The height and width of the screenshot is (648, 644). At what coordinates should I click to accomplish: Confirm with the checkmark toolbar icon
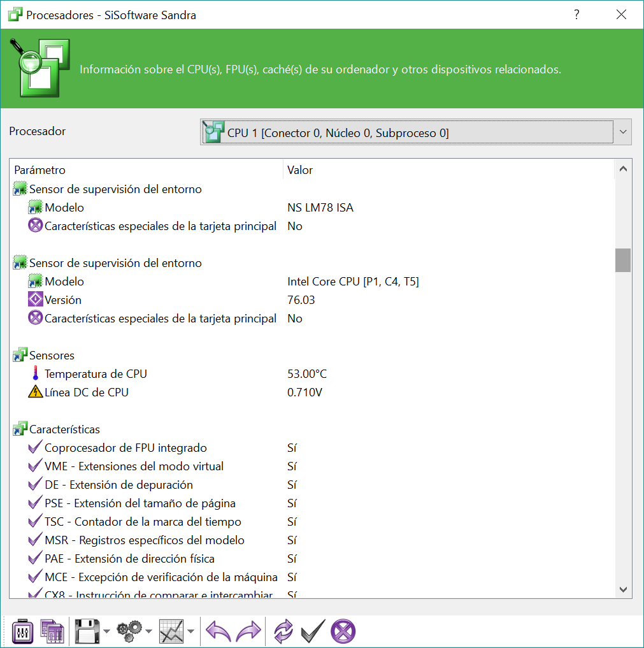[x=313, y=631]
